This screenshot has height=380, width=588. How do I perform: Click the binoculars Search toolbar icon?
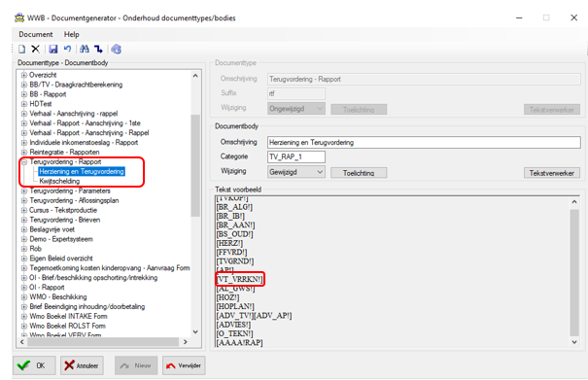point(85,50)
